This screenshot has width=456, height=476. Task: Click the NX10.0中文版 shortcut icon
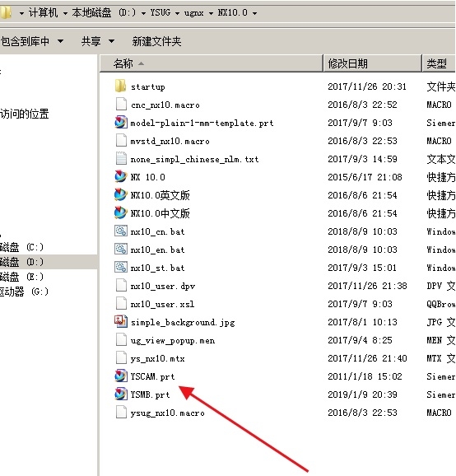tap(121, 213)
